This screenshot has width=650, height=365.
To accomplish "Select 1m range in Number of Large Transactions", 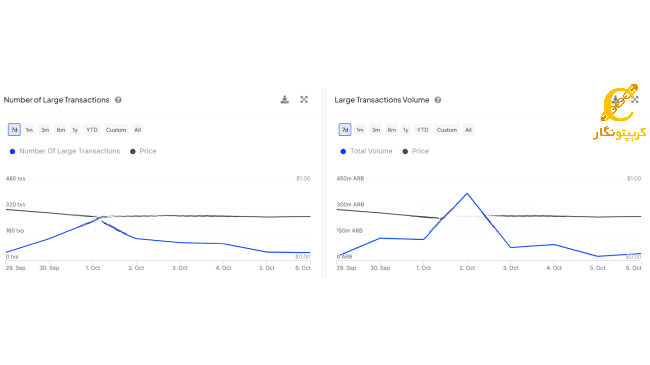I will point(29,130).
